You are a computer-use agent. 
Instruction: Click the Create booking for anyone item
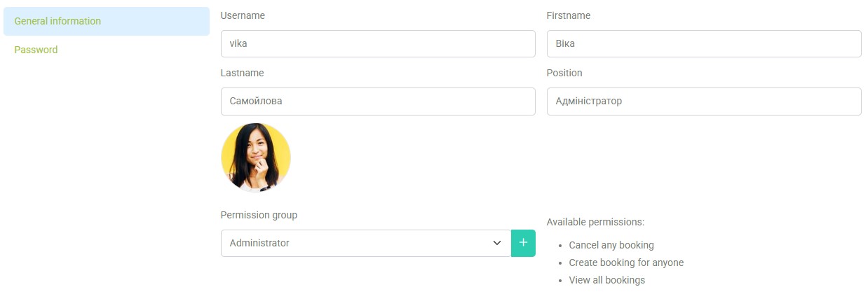click(626, 262)
